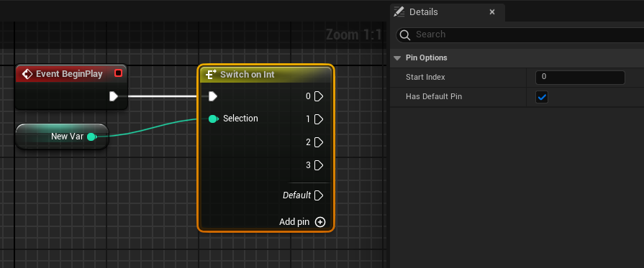The width and height of the screenshot is (644, 268).
Task: Click the Details panel pencil icon
Action: (399, 12)
